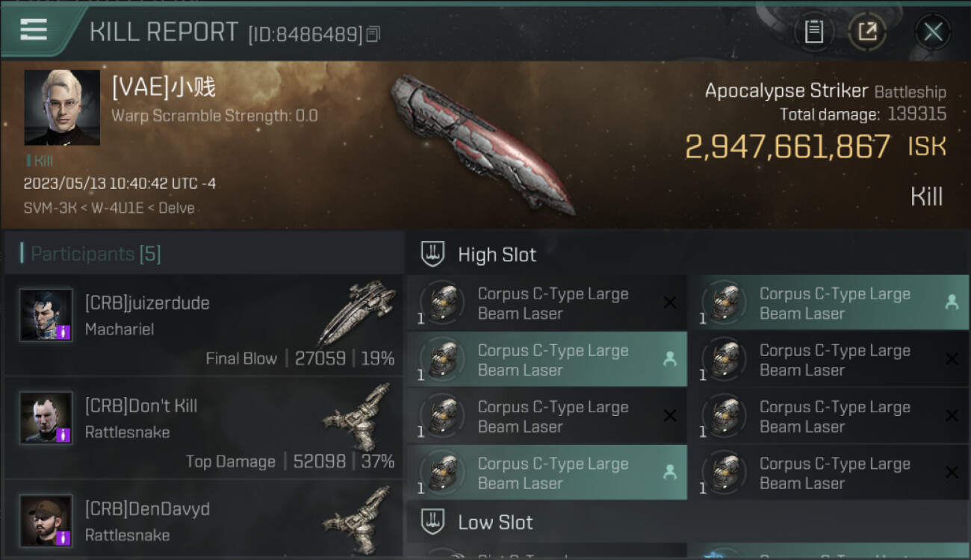The width and height of the screenshot is (971, 560).
Task: View the victim pilot portrait
Action: (x=62, y=108)
